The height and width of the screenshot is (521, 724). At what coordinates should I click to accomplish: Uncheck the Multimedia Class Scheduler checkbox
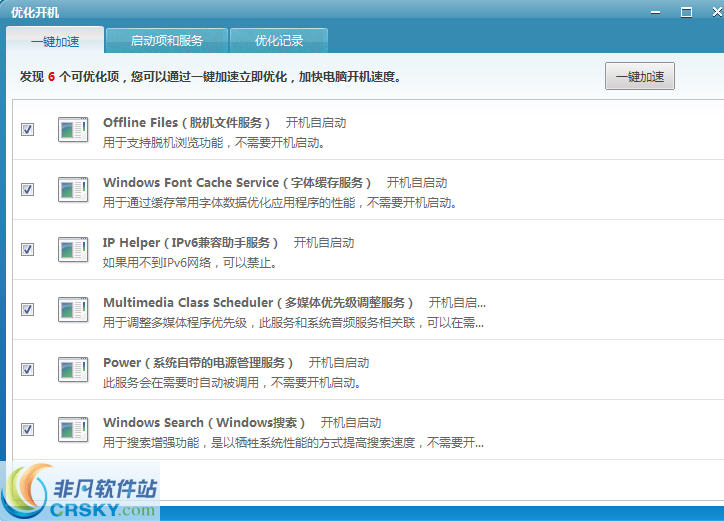[x=28, y=309]
